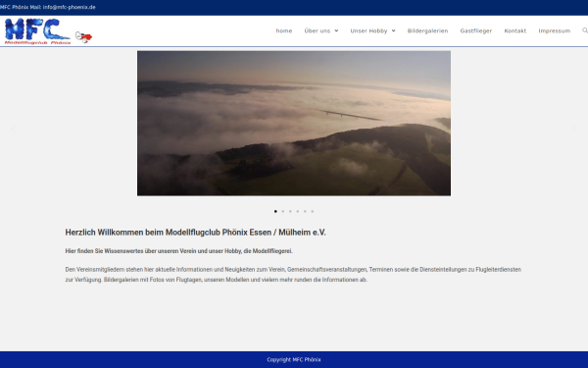Go to previous slide with left arrow
The height and width of the screenshot is (368, 588).
(x=13, y=129)
